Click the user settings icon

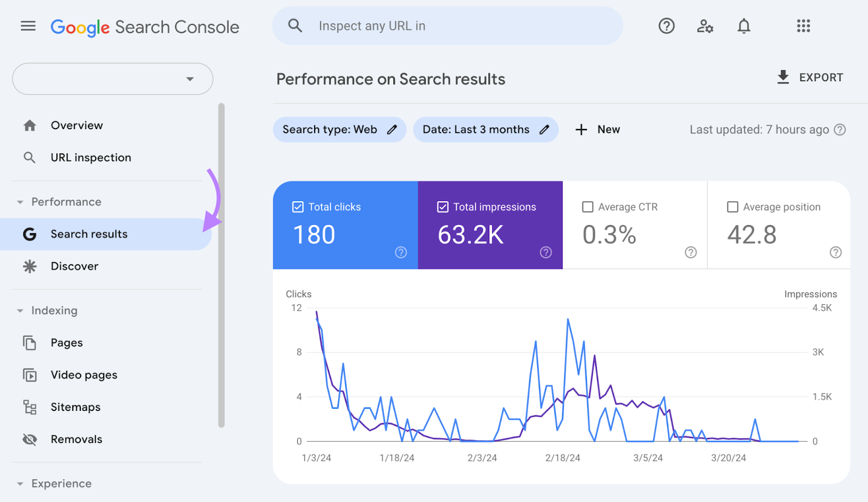point(705,25)
